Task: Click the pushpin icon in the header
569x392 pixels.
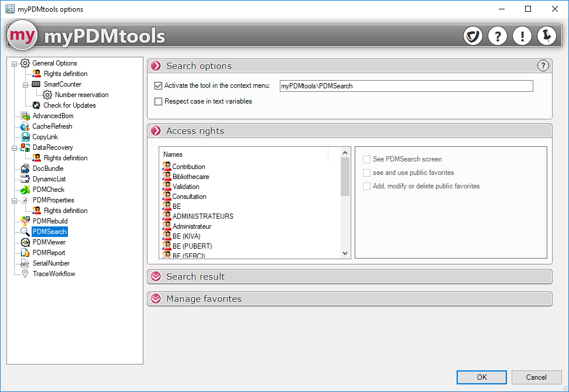Action: 547,36
